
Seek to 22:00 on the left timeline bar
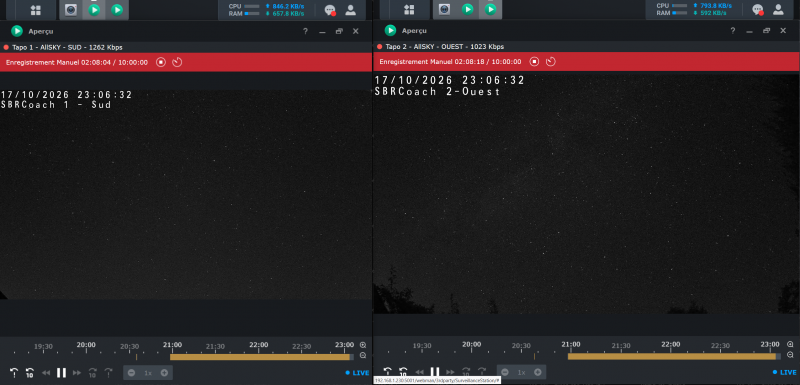click(259, 357)
